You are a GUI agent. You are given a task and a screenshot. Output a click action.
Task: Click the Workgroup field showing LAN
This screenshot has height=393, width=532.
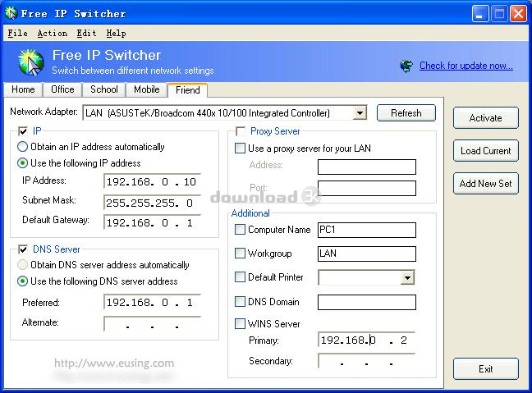click(x=367, y=254)
